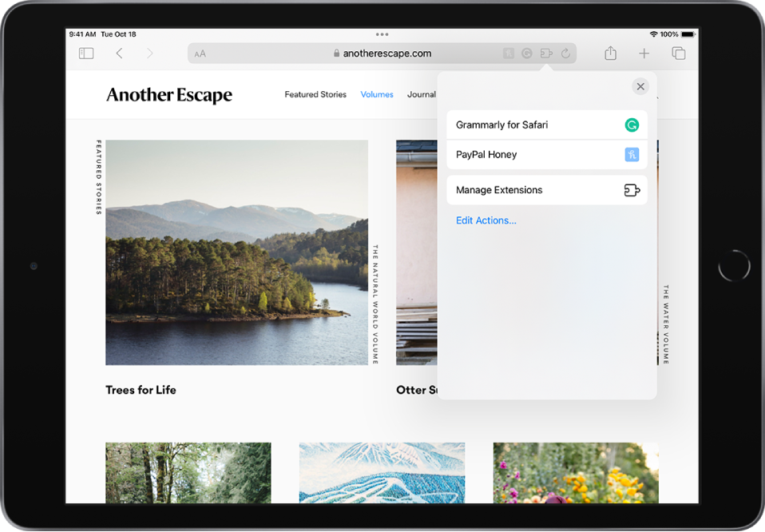This screenshot has height=532, width=765.
Task: Tap the three-dot multitasking menu
Action: coord(382,34)
